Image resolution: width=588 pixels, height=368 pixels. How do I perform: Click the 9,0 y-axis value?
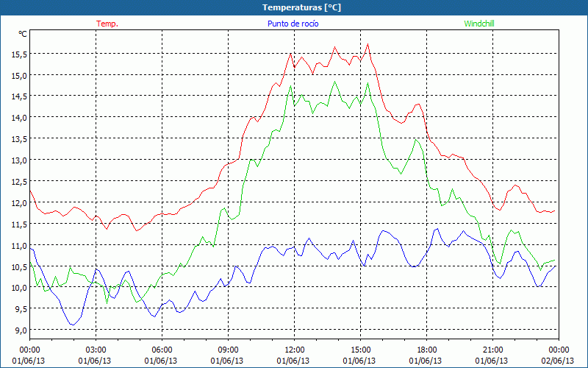pos(21,330)
